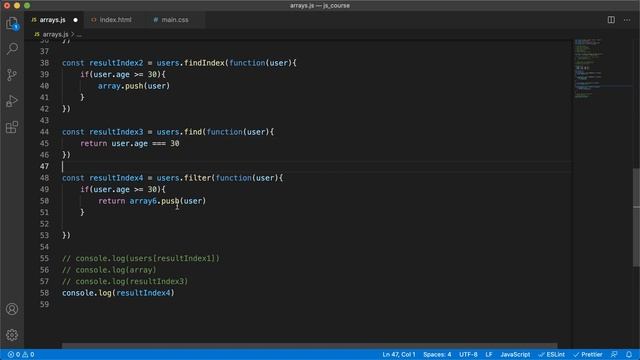The image size is (640, 360).
Task: Click Ln 47, Col 1 in status bar
Action: point(399,354)
